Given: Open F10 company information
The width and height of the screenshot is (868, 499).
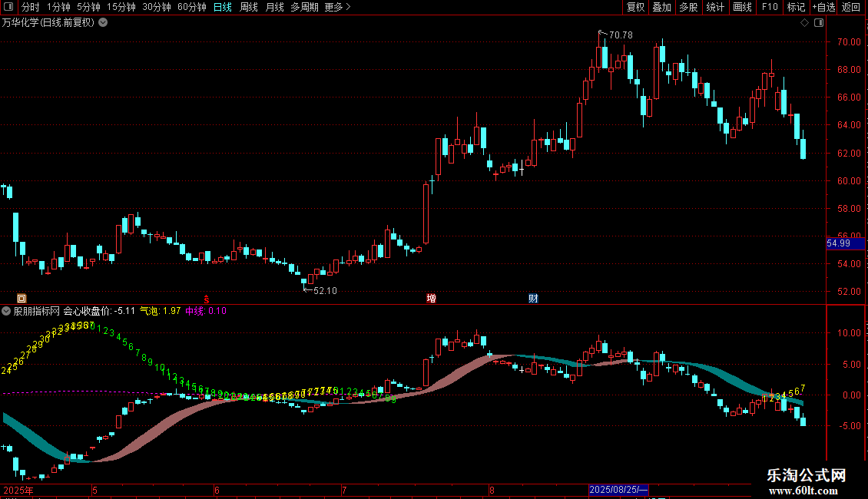Looking at the screenshot, I should tap(770, 7).
